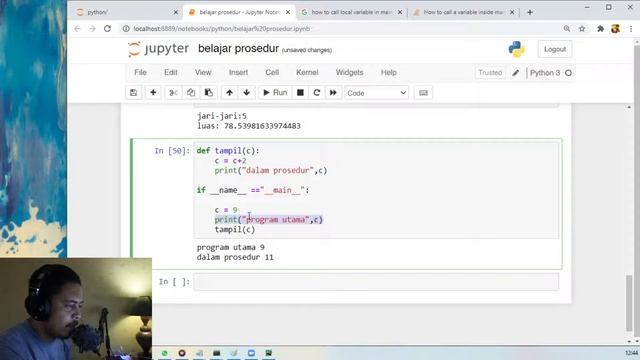
Task: Bookmark this page with the star icon
Action: point(582,29)
